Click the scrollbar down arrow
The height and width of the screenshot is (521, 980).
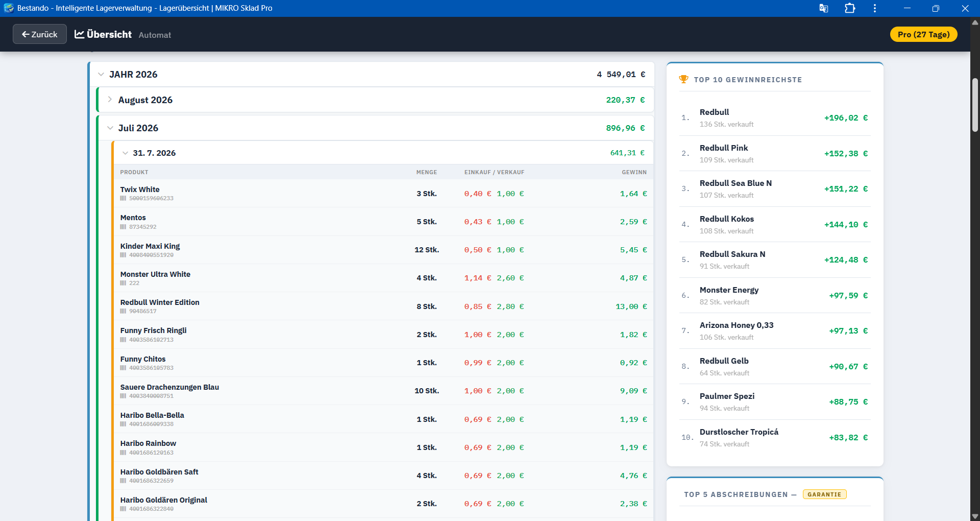pyautogui.click(x=975, y=516)
